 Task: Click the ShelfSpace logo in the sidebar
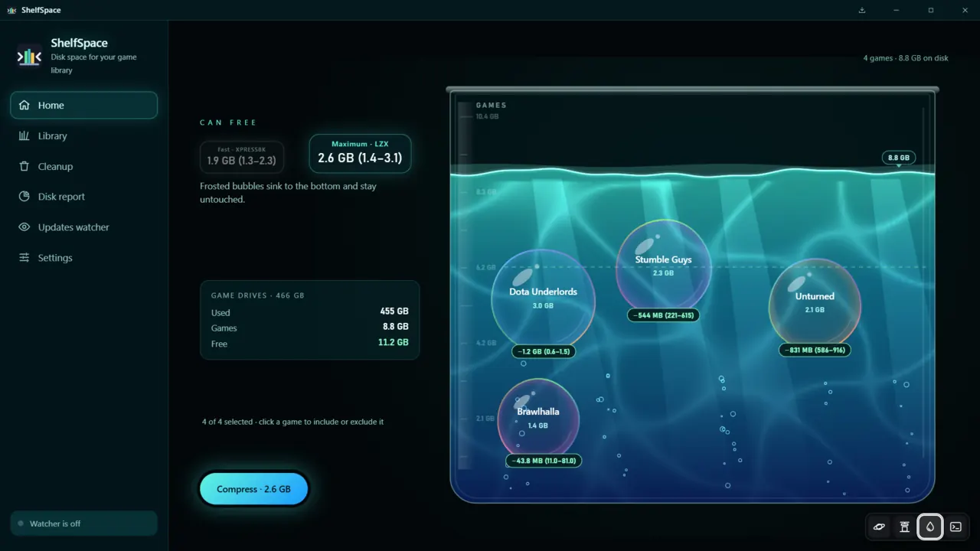point(29,56)
